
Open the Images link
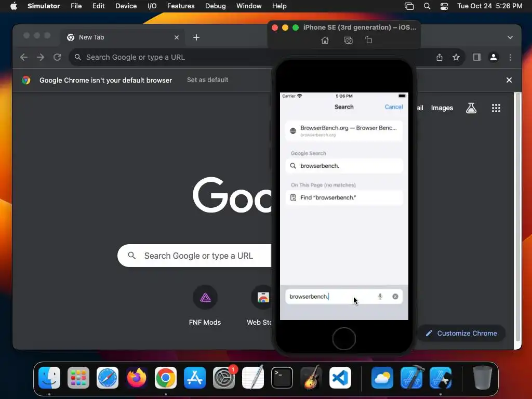442,108
